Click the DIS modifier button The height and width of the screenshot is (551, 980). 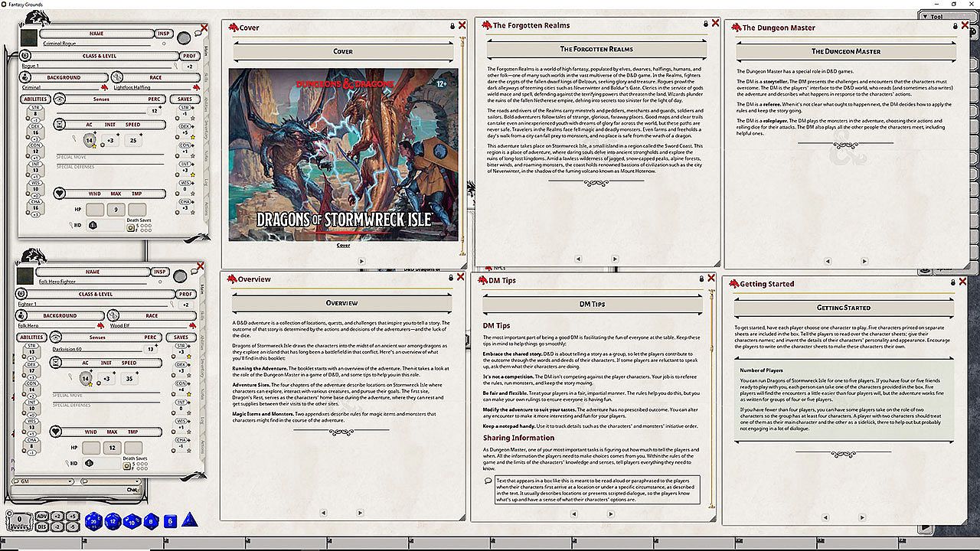pyautogui.click(x=41, y=526)
